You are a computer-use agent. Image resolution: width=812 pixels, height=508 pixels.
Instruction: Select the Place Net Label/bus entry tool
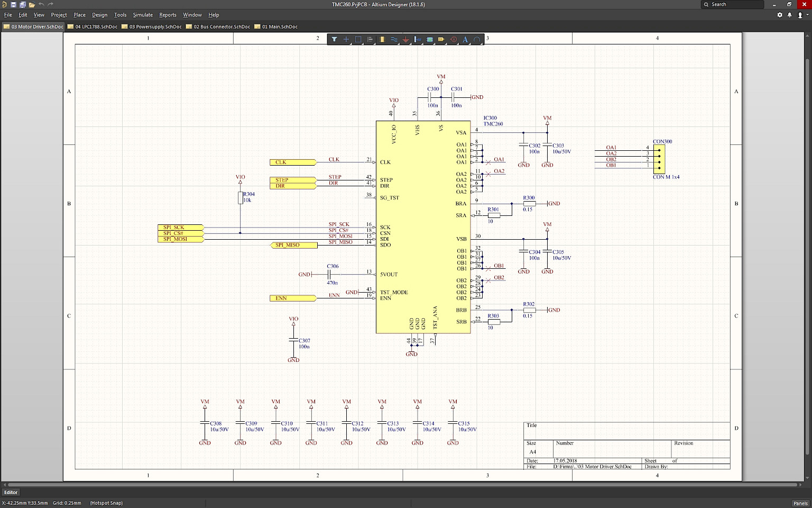418,39
